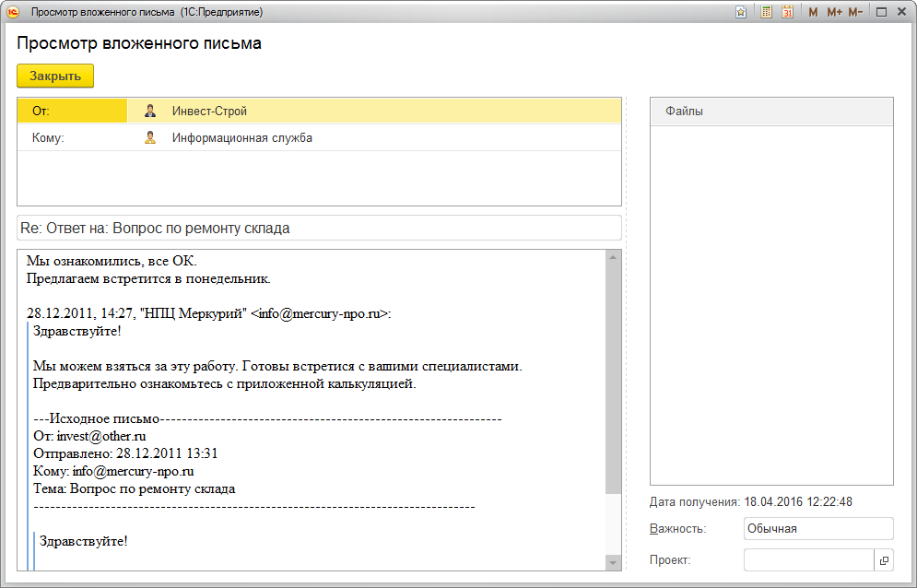This screenshot has height=588, width=917.
Task: Click the message body scroll down arrow
Action: (613, 563)
